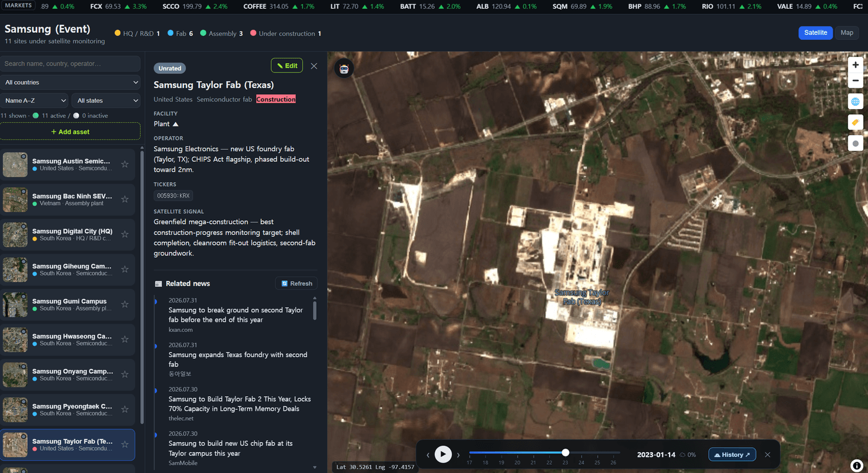This screenshot has width=868, height=473.
Task: Click the vehicle icon button on the map
Action: click(344, 68)
